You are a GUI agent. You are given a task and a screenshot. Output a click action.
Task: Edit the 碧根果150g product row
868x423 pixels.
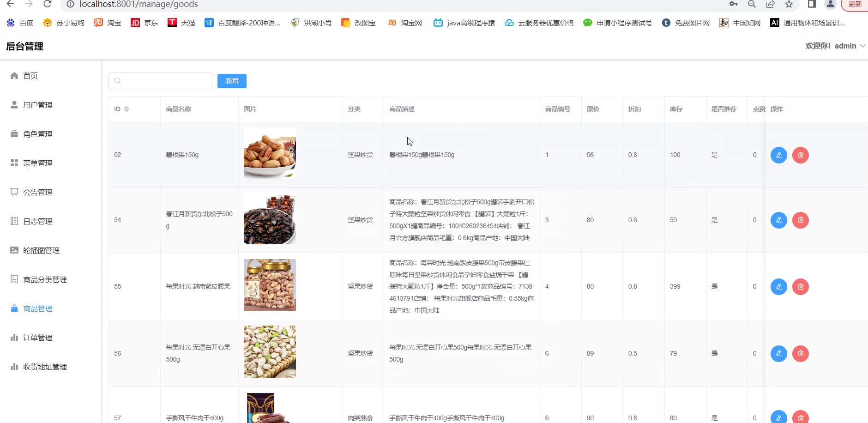click(778, 155)
